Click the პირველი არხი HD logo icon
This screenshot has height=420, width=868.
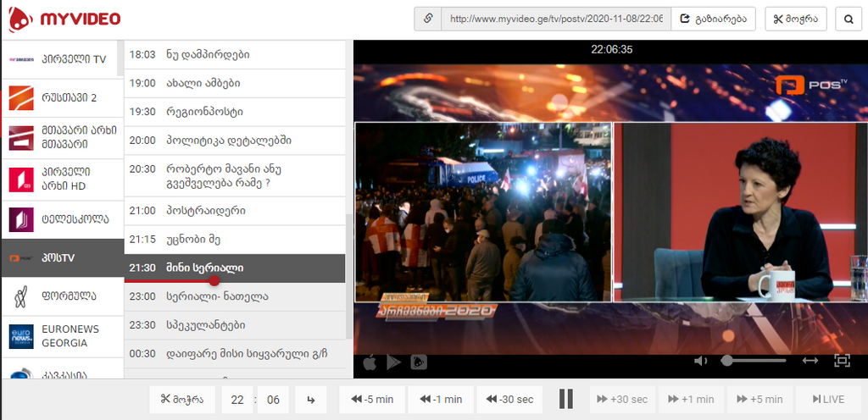[x=21, y=180]
